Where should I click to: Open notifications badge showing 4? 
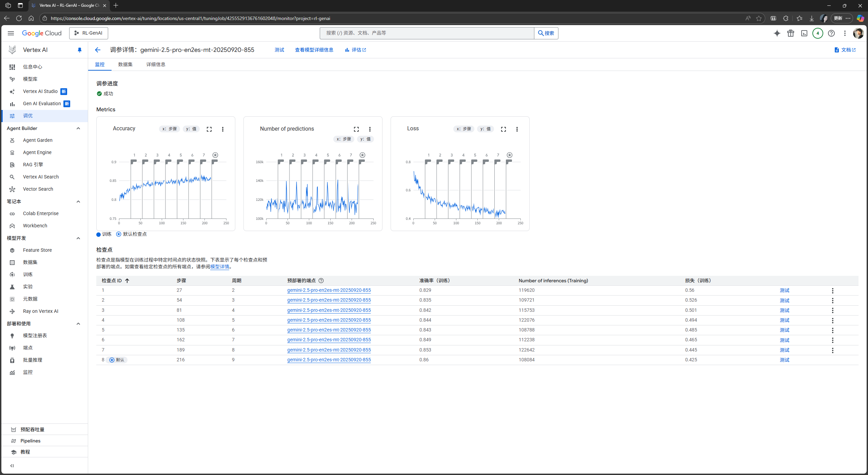tap(818, 33)
